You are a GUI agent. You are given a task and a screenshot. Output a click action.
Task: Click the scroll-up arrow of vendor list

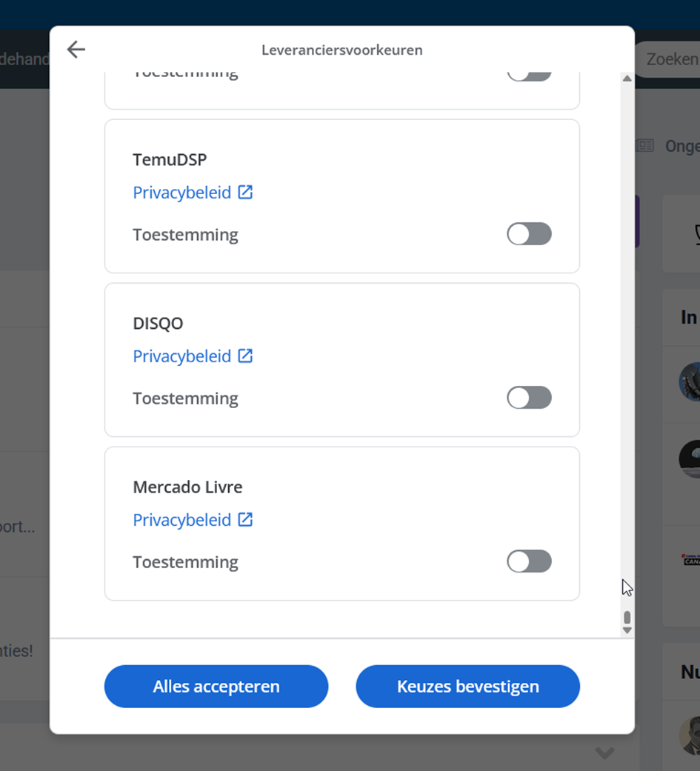pos(627,79)
